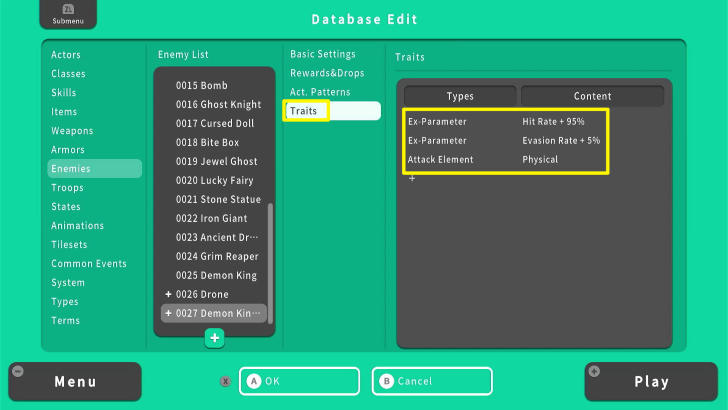This screenshot has height=410, width=728.
Task: Select the Evasion Rate + 5% trait row
Action: click(x=505, y=141)
